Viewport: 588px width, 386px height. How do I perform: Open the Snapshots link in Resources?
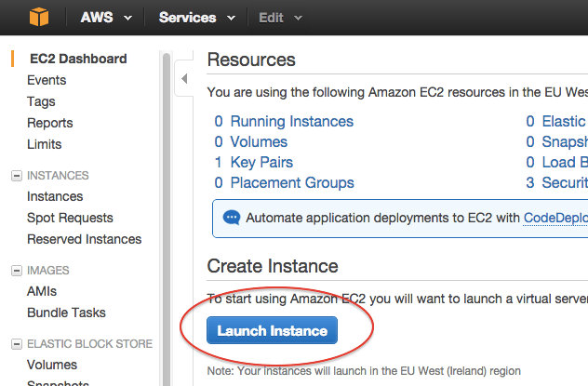coord(565,141)
